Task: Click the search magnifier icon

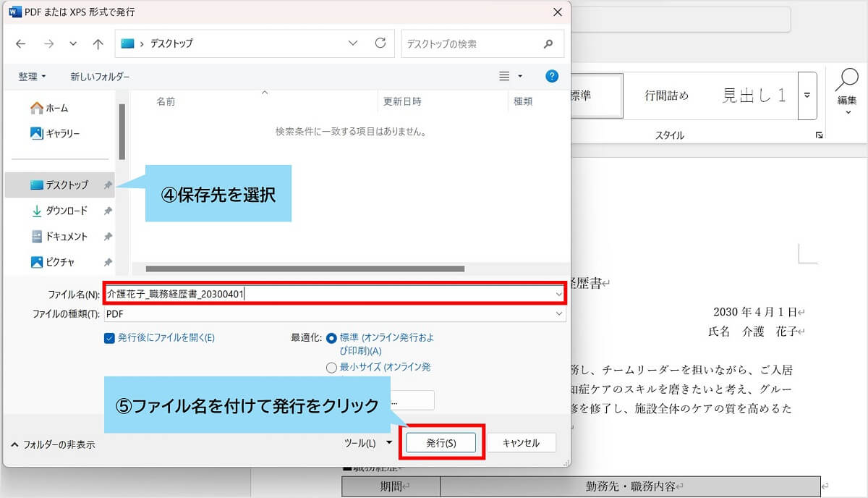Action: [548, 44]
